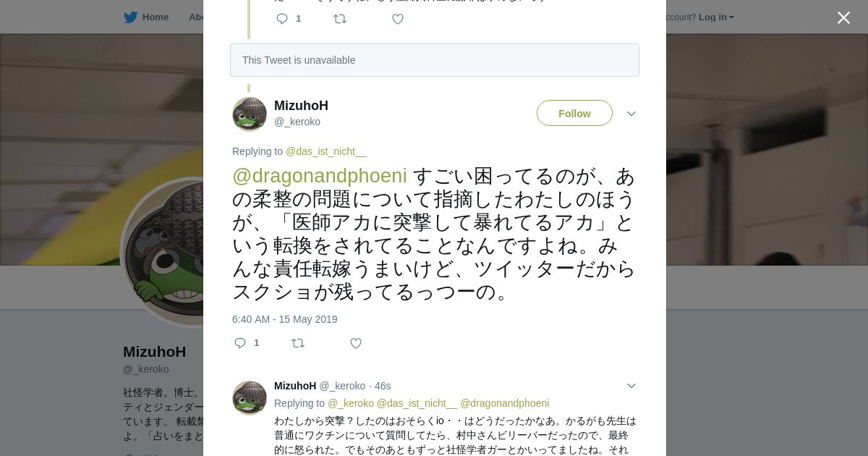
Task: Click the 6:40 AM - 15 May 2019 timestamp
Action: click(285, 319)
